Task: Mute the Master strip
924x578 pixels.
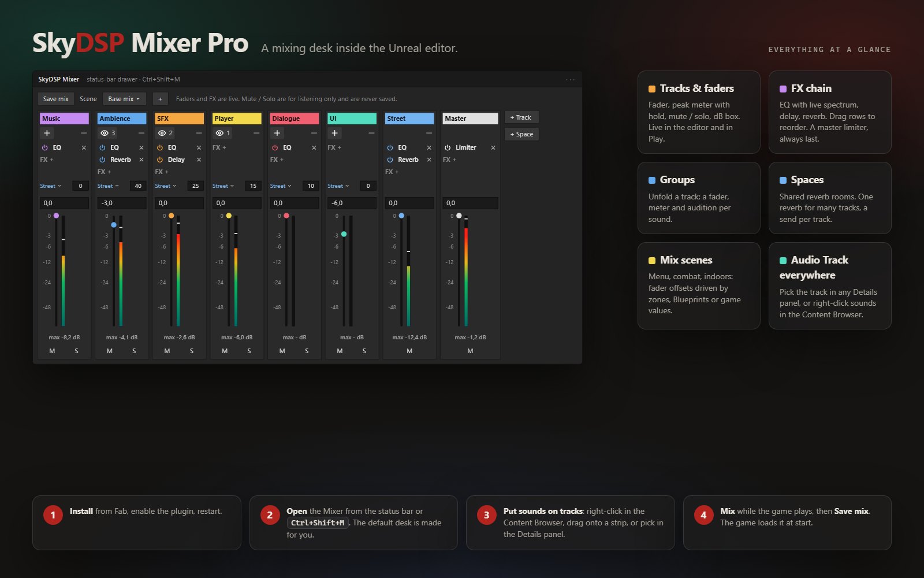Action: (x=470, y=351)
